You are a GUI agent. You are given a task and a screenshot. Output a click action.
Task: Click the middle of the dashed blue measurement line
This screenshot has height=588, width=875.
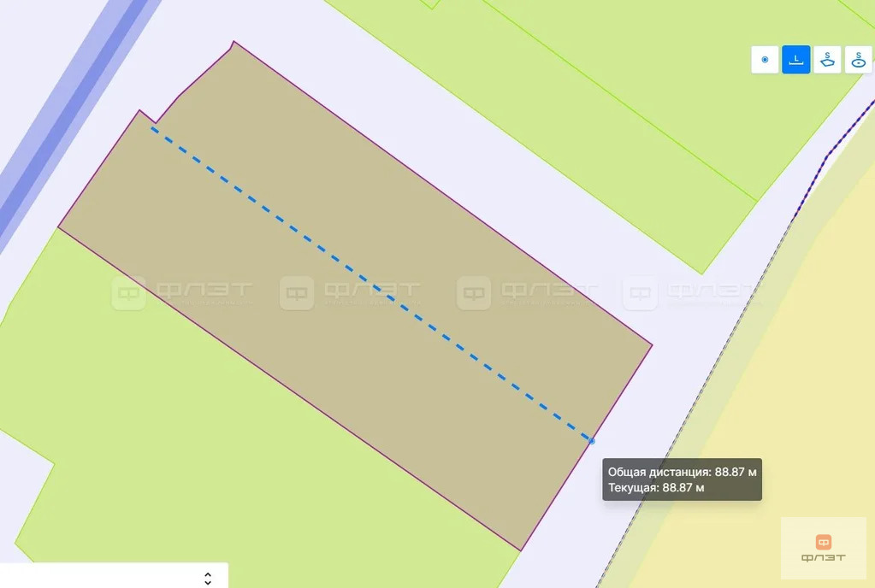pyautogui.click(x=371, y=285)
